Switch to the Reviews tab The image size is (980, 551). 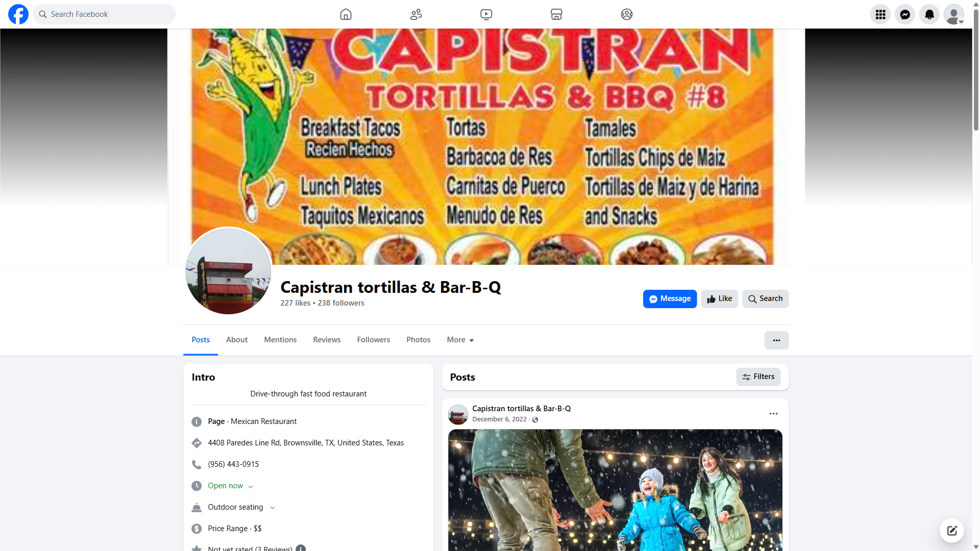coord(327,340)
